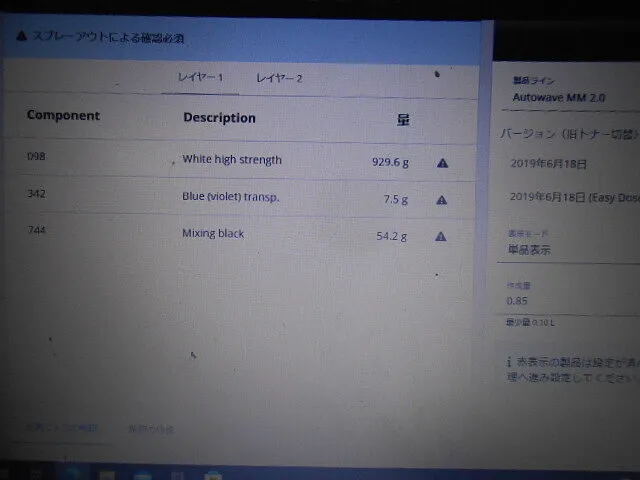Click the warning triangle on Mixing black row
640x480 pixels.
click(x=441, y=237)
